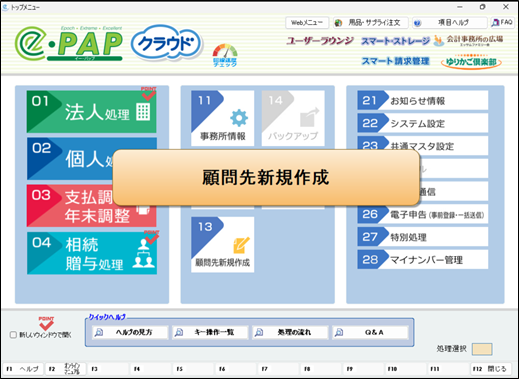Click the クラウド cloud logo
The width and height of the screenshot is (519, 379).
coord(166,44)
